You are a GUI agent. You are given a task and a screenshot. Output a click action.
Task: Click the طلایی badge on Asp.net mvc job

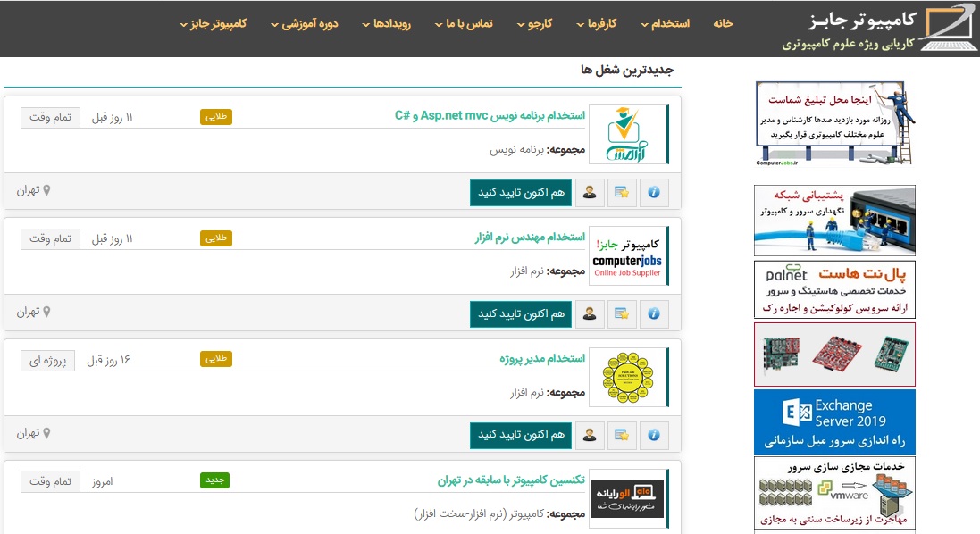(216, 117)
